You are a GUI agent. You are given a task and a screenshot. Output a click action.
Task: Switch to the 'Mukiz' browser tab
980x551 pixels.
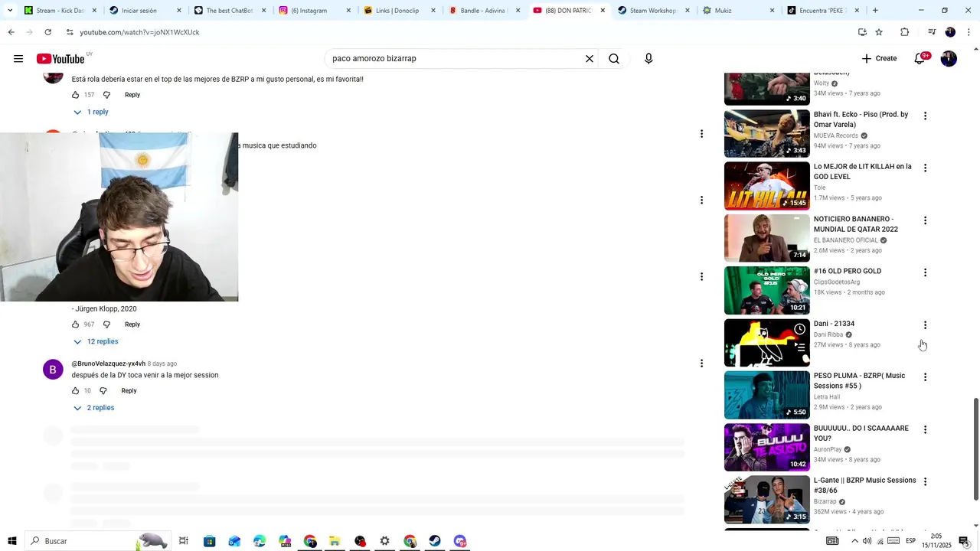point(737,11)
